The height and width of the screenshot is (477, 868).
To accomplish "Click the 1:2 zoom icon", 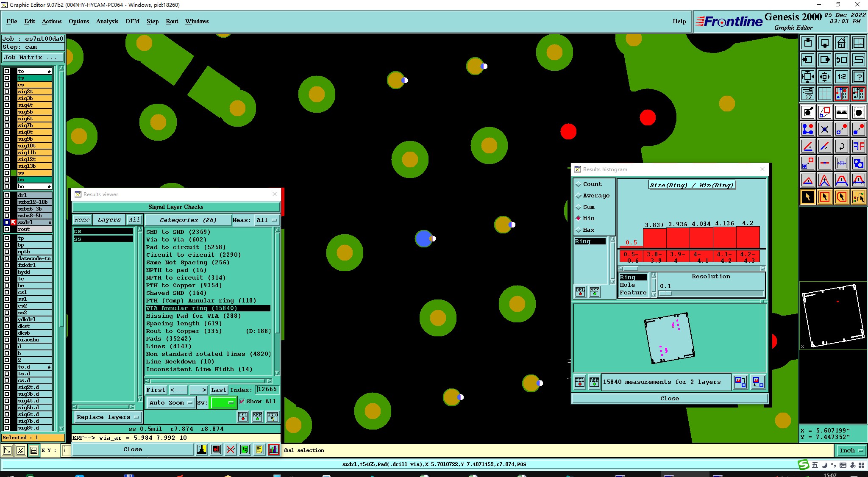I will (841, 77).
